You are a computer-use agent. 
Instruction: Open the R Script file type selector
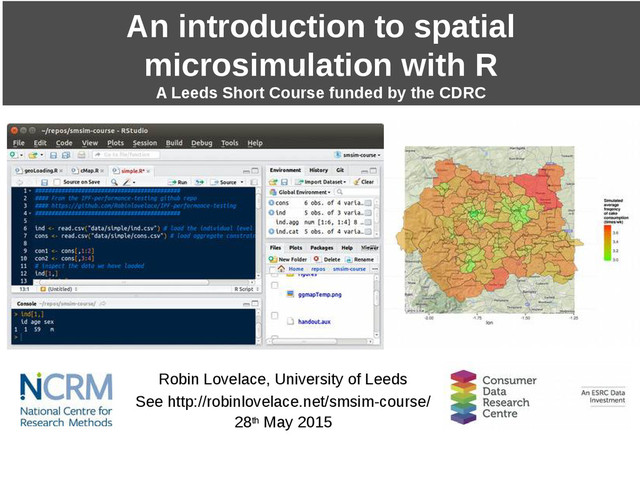point(246,289)
